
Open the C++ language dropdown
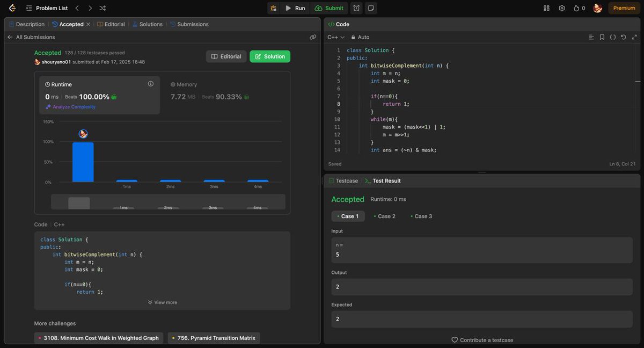click(x=336, y=37)
